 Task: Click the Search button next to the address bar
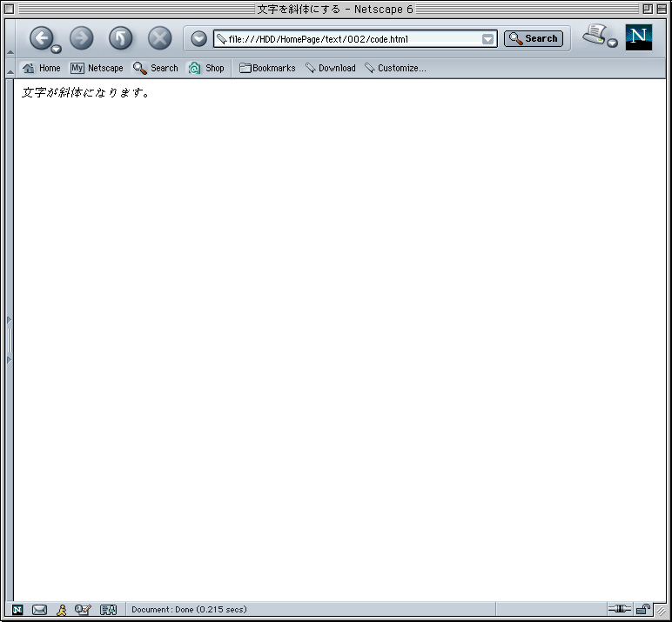534,38
